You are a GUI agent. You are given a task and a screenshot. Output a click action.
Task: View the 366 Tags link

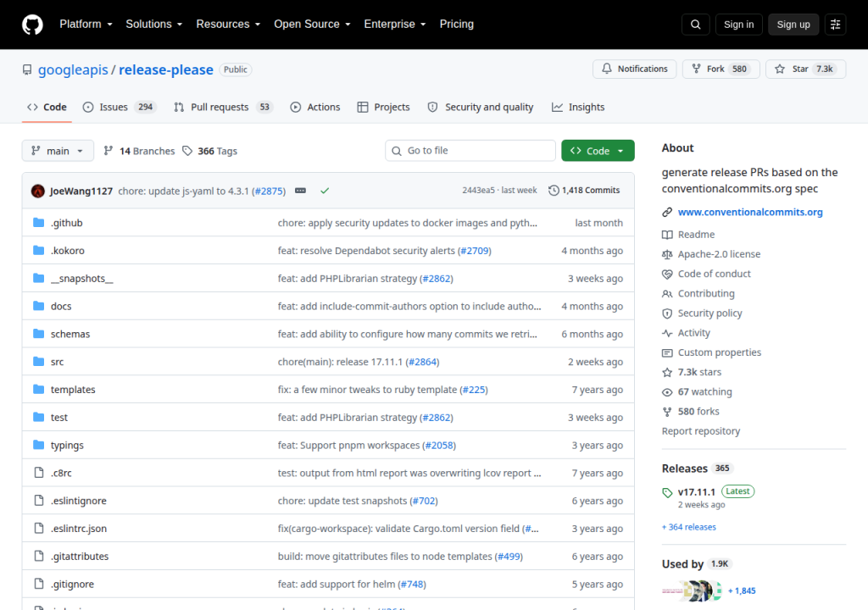click(210, 151)
